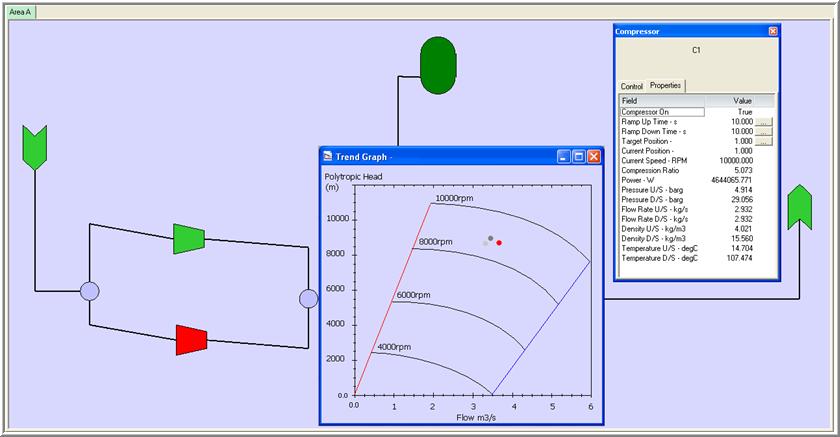Click the 10000rpm curve label
The height and width of the screenshot is (437, 840).
point(454,198)
